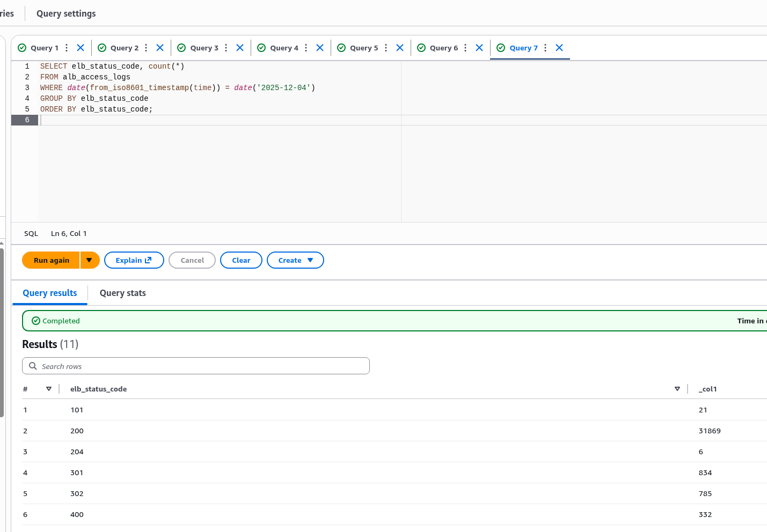Image resolution: width=767 pixels, height=532 pixels.
Task: Expand the Run again dropdown arrow
Action: 90,260
